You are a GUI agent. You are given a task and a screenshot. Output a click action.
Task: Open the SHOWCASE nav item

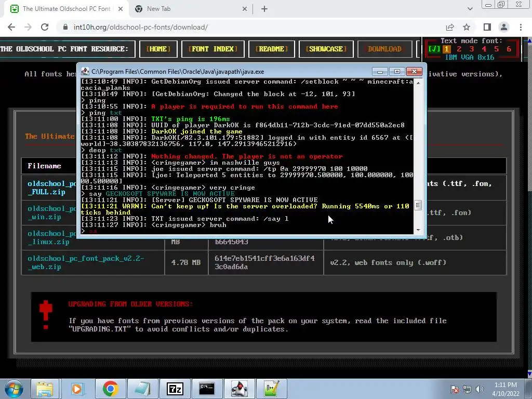pos(326,49)
